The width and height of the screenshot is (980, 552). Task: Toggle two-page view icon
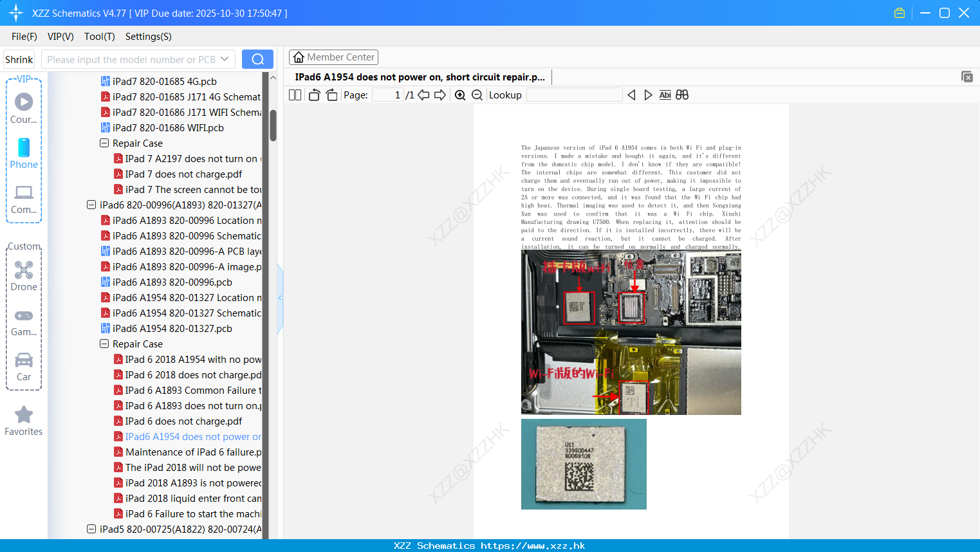click(x=295, y=95)
